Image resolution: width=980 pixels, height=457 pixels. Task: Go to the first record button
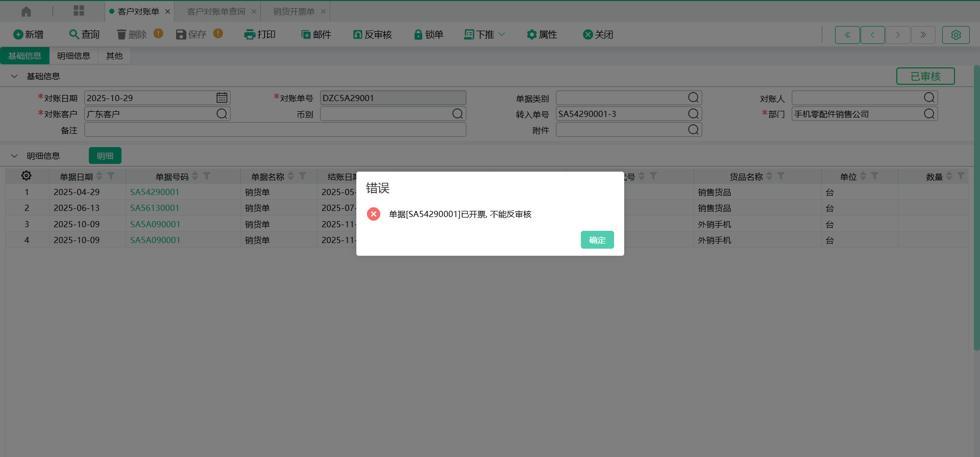847,35
